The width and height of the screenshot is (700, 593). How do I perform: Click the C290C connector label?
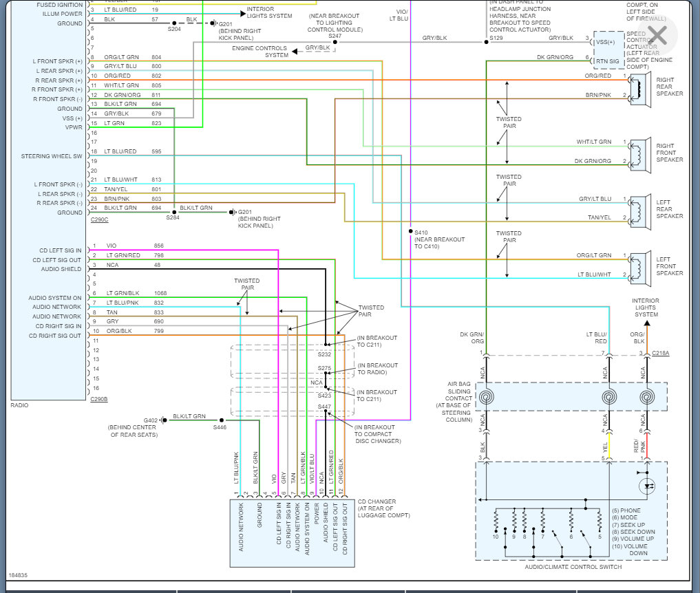click(x=99, y=219)
